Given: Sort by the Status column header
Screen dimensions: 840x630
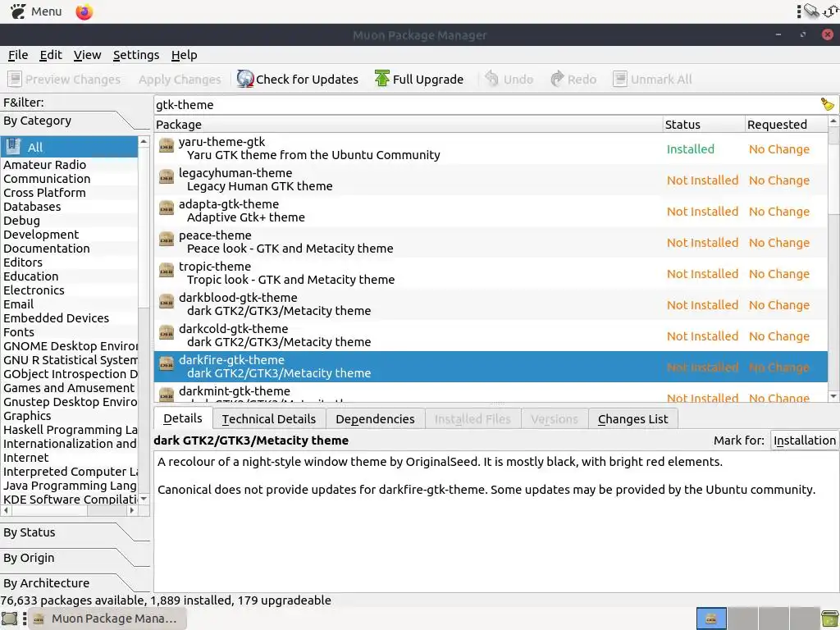Looking at the screenshot, I should pos(704,125).
